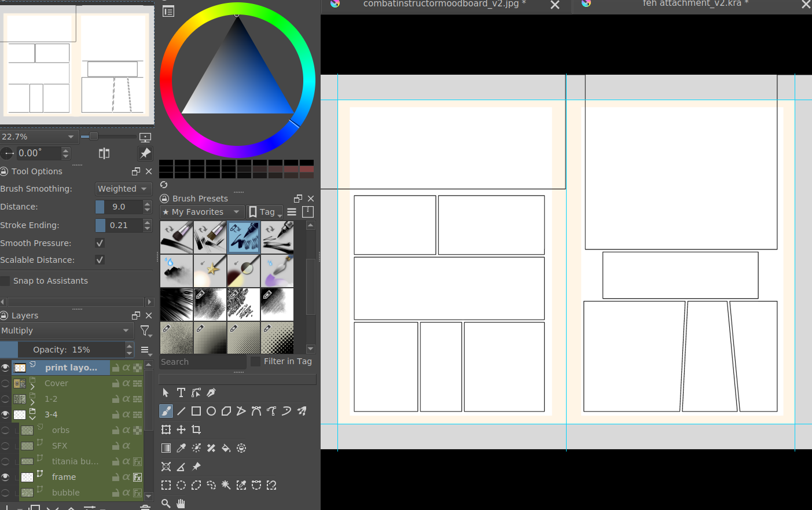Open the Tag button in Brush Presets
Viewport: 812px width, 510px height.
click(x=265, y=212)
